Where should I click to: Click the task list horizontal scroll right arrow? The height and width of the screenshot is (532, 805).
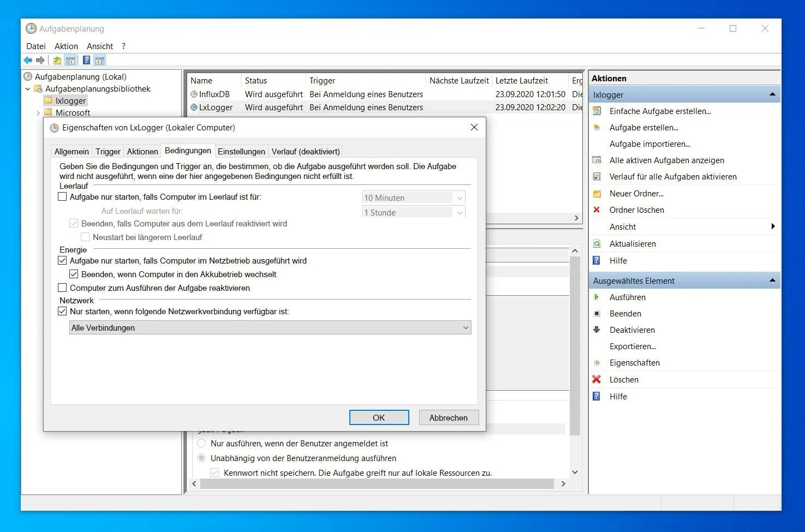coord(576,218)
